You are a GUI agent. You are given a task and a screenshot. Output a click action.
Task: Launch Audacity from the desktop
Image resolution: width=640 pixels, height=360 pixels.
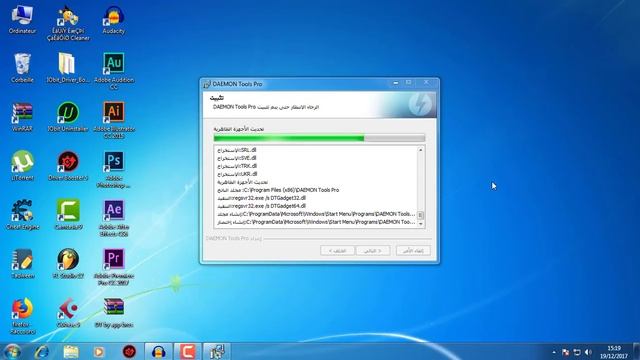(113, 20)
